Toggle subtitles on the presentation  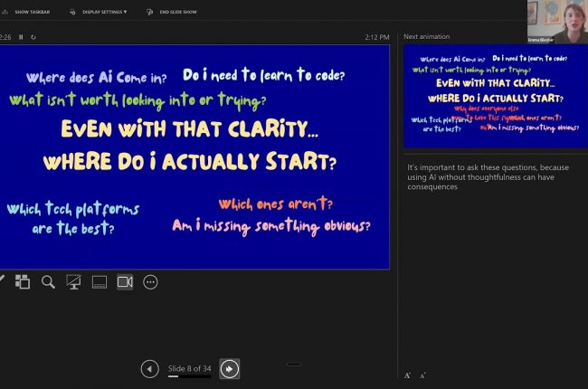[100, 282]
